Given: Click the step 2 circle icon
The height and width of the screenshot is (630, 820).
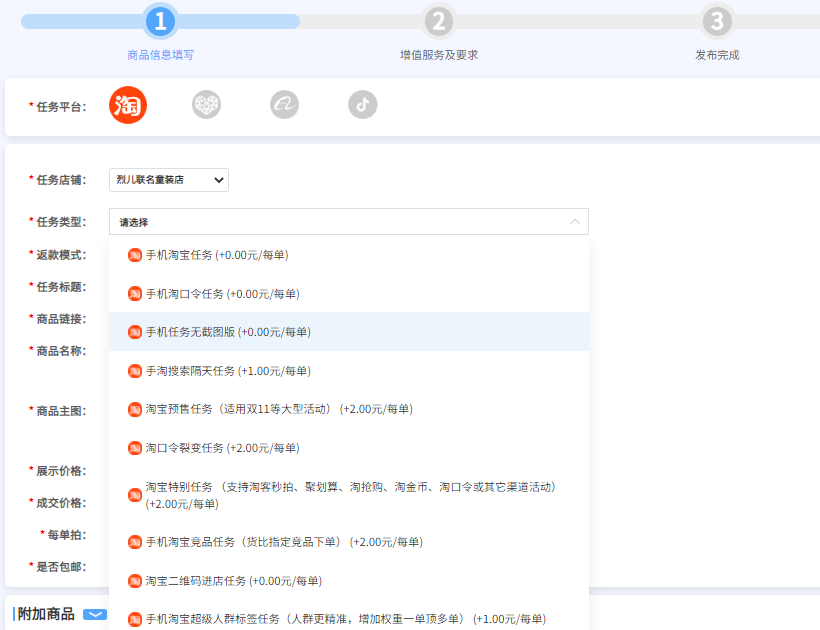Looking at the screenshot, I should 438,20.
